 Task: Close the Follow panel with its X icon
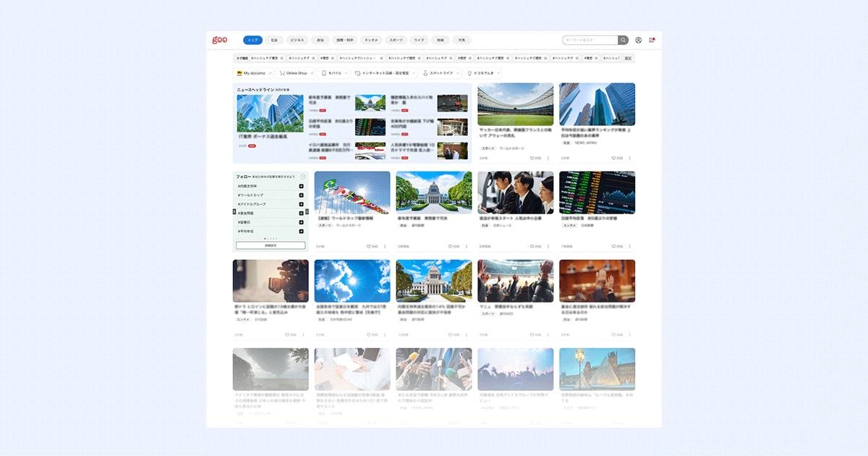coord(303,177)
